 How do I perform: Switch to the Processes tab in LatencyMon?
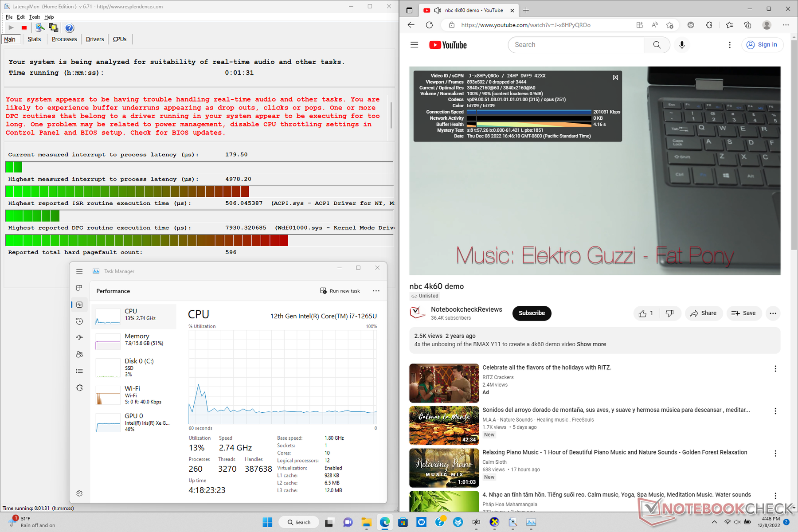(x=64, y=39)
